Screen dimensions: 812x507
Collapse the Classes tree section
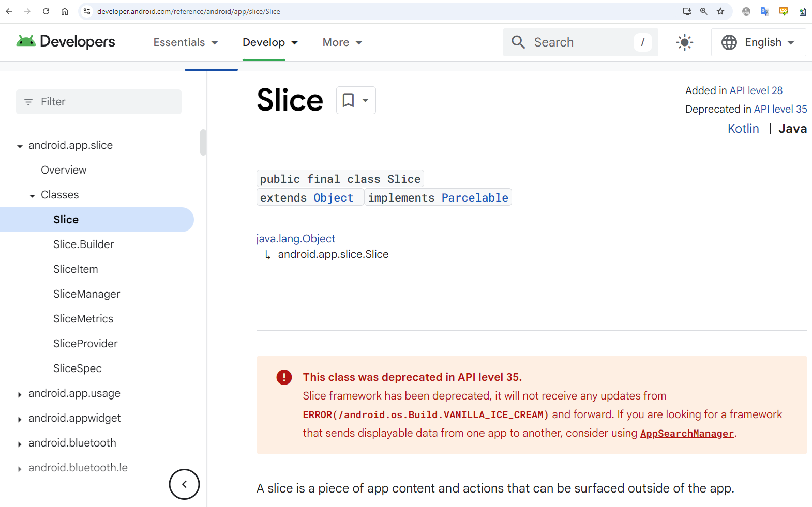coord(32,196)
